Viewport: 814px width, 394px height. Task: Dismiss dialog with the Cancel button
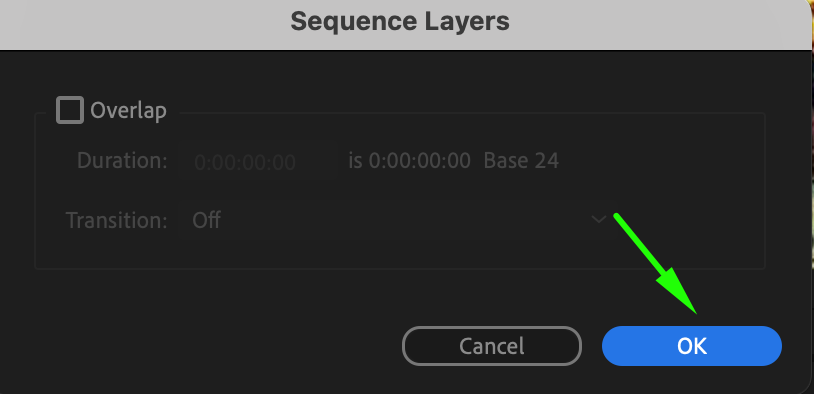(492, 346)
